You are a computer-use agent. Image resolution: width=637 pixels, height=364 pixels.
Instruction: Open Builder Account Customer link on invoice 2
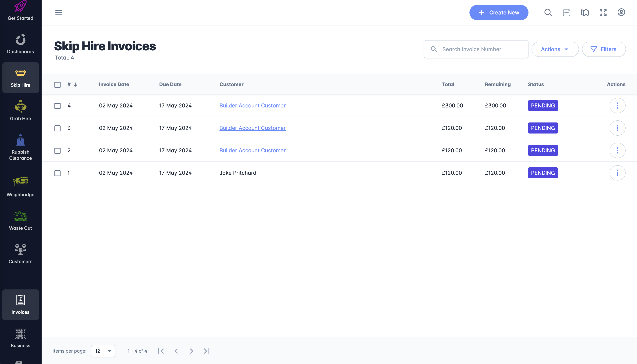click(x=252, y=150)
